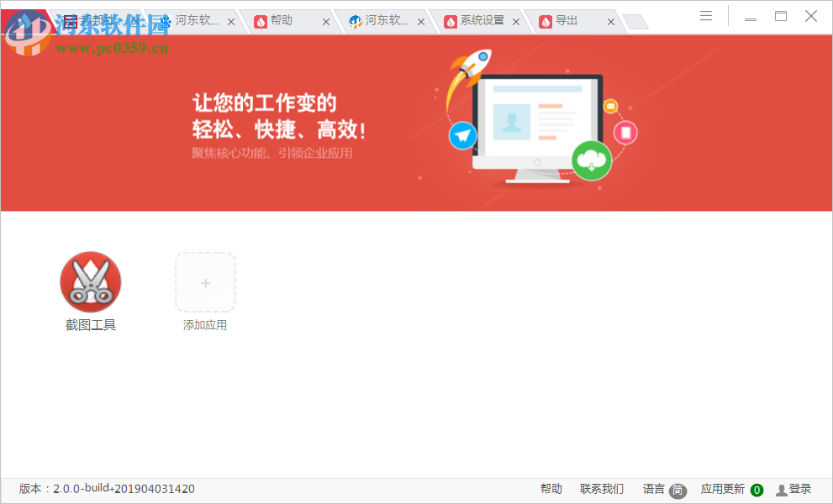Click 应用更新 to check for updates
Screen dimensions: 833x504
[721, 488]
